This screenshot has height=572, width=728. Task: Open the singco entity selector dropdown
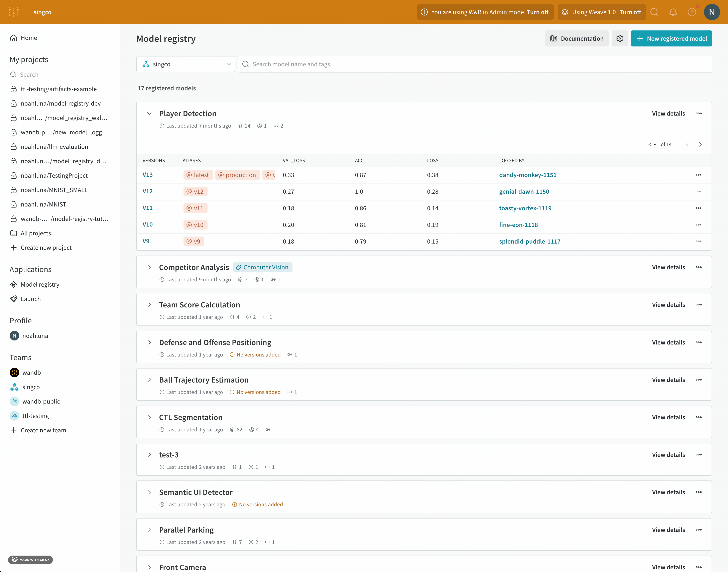tap(186, 64)
